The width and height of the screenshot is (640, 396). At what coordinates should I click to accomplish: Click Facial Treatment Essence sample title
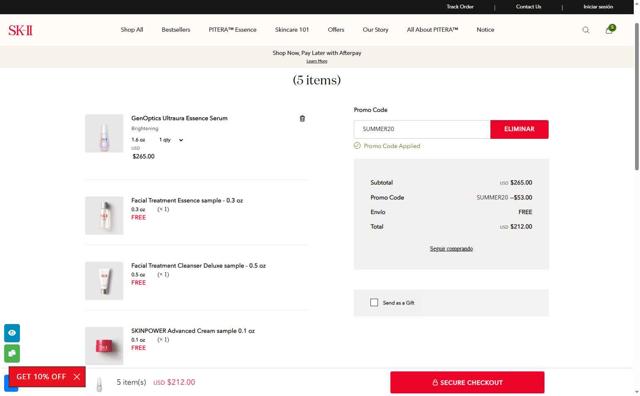click(x=187, y=200)
